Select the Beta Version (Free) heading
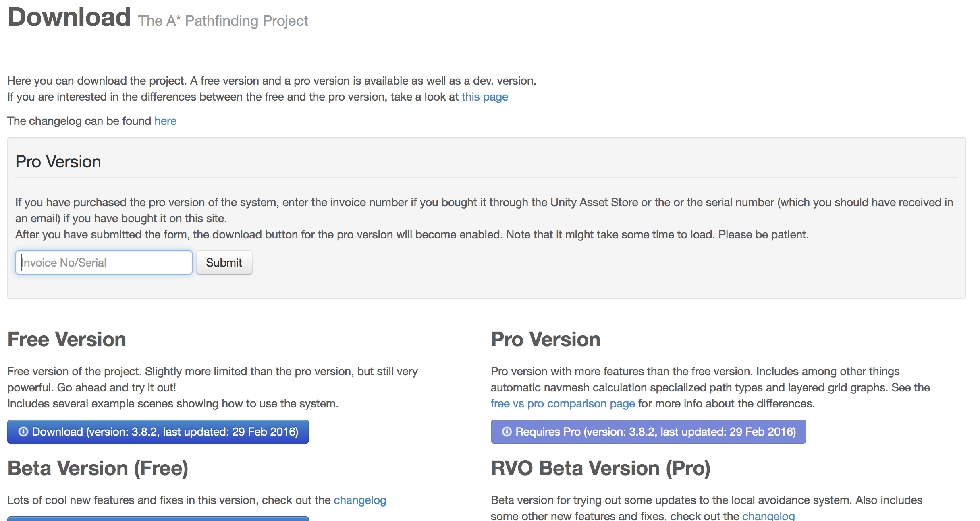980x521 pixels. [98, 467]
